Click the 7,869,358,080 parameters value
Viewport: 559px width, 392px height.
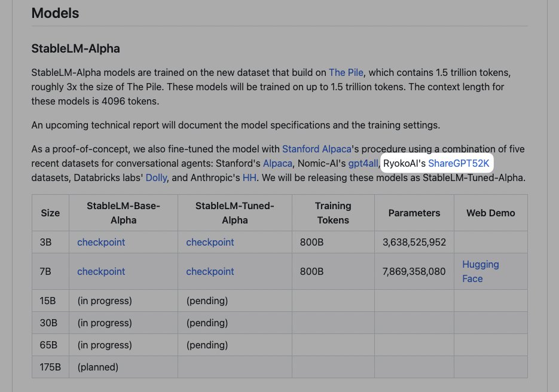point(414,271)
